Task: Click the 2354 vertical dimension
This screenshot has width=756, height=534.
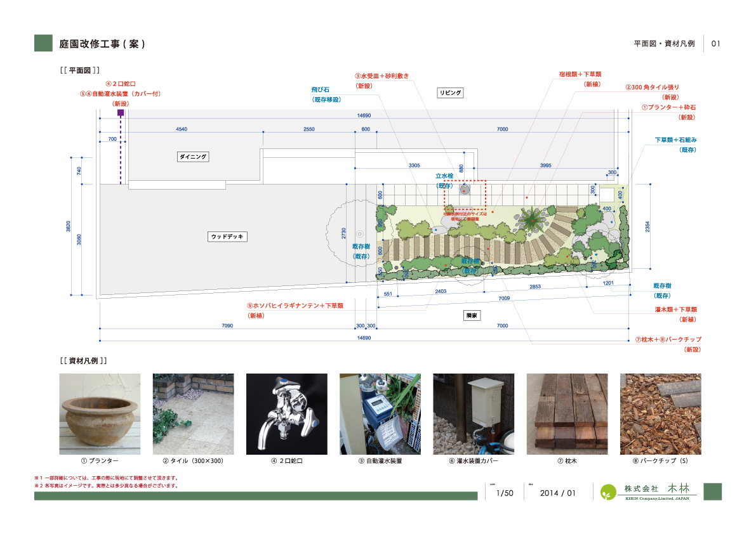Action: coord(647,227)
